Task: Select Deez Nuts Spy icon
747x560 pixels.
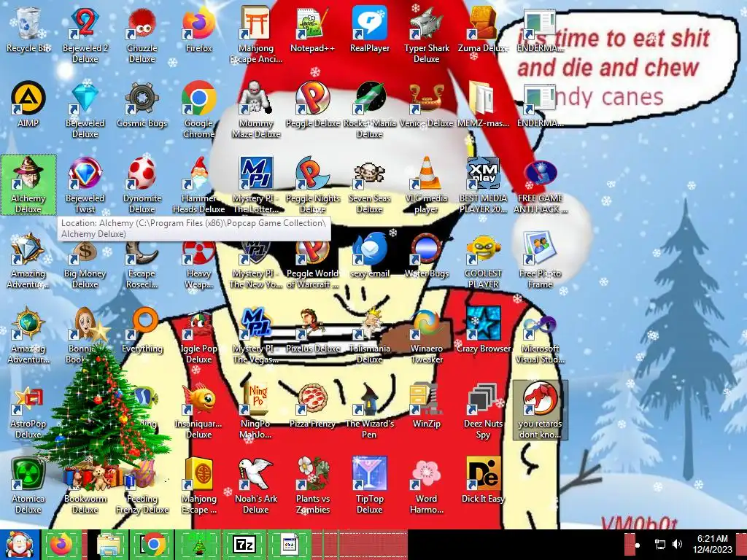Action: click(x=483, y=411)
